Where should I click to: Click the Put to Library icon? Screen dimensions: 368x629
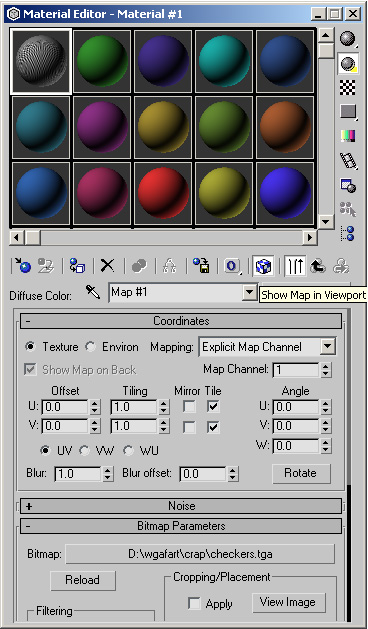[x=201, y=265]
